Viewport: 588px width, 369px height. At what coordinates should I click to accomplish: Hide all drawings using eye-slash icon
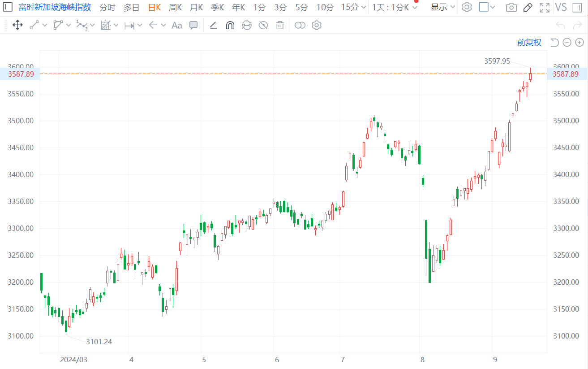[x=263, y=25]
